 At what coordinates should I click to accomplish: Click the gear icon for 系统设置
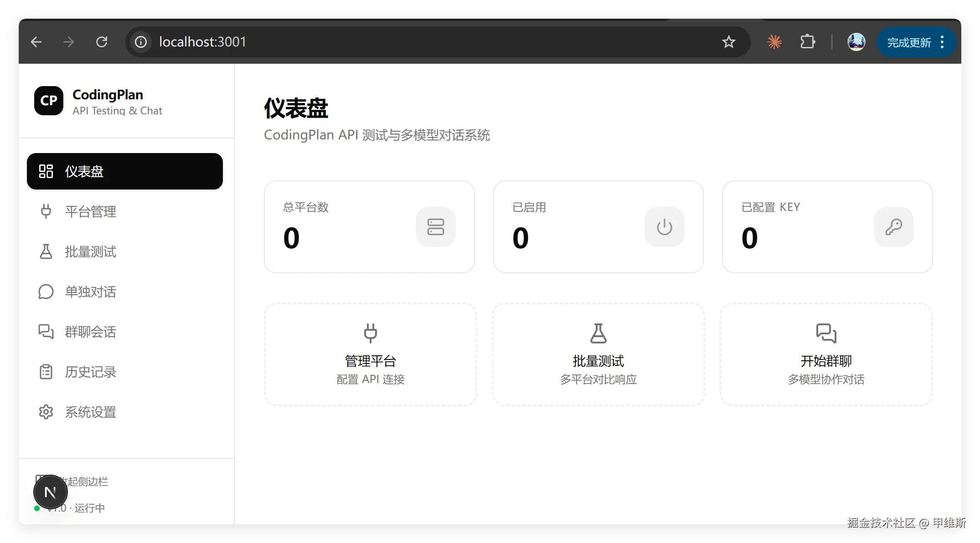coord(46,412)
